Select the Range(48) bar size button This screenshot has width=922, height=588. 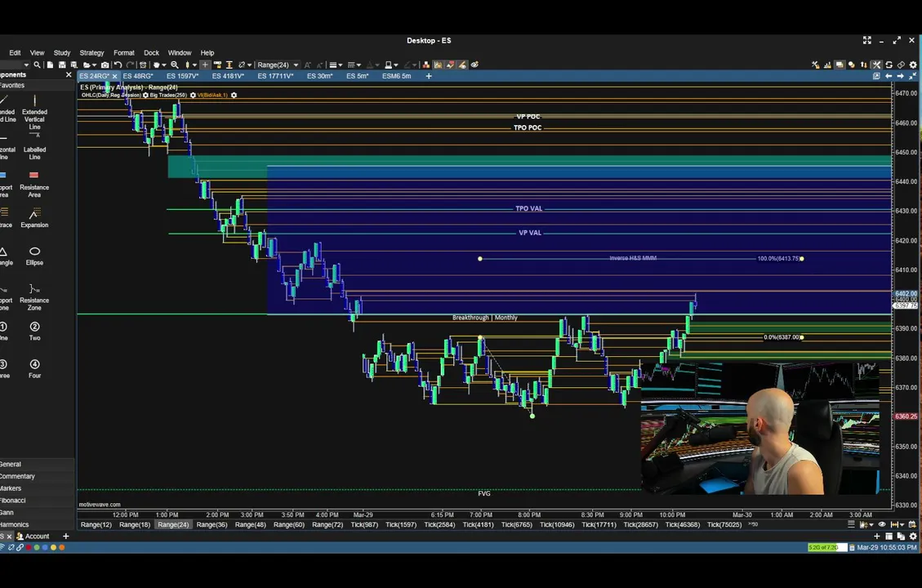click(251, 524)
